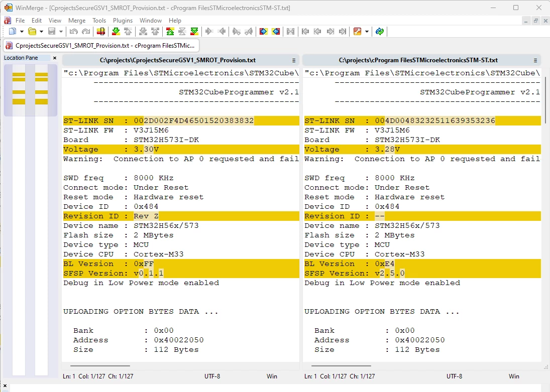Click Copy Right and Advance icon
The height and width of the screenshot is (392, 550).
click(236, 32)
